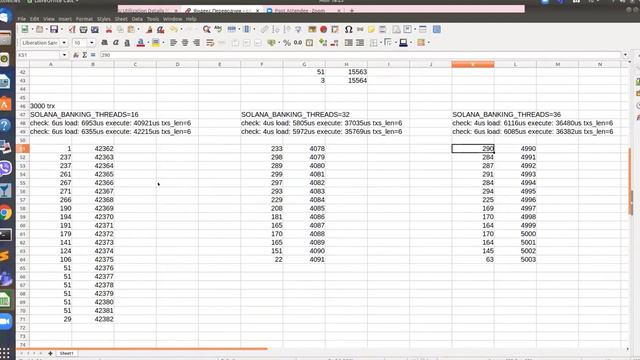Viewport: 640px width, 360px height.
Task: Open the Save button dropdown arrow
Action: (62, 29)
